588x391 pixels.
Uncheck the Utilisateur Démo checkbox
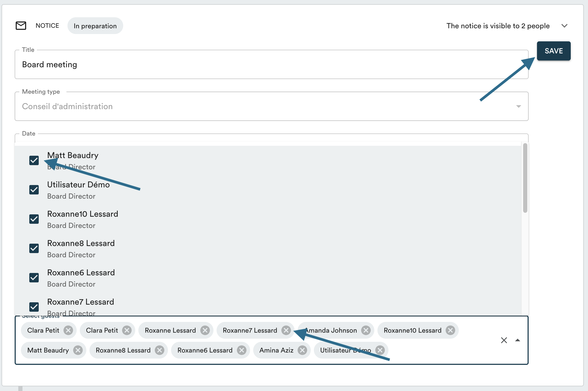pos(34,190)
